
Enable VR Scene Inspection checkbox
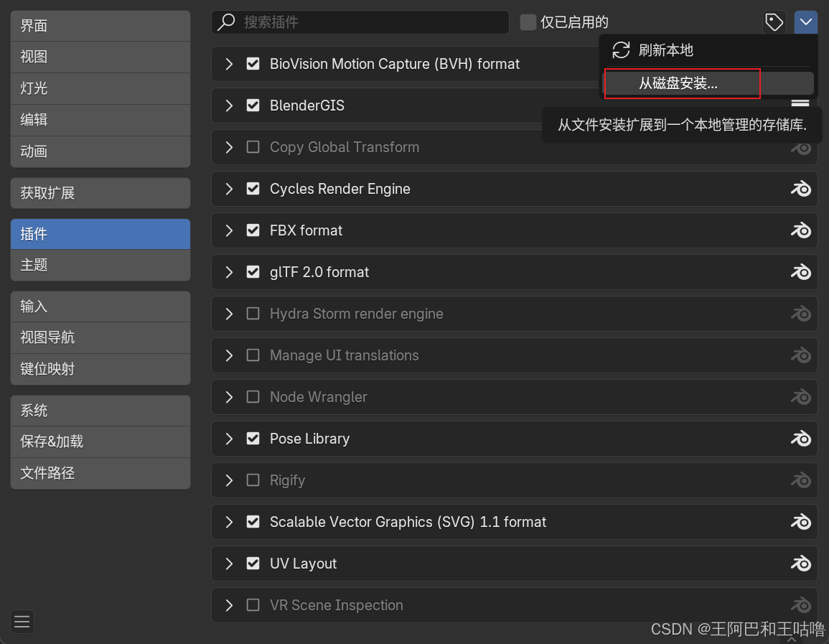pos(253,605)
